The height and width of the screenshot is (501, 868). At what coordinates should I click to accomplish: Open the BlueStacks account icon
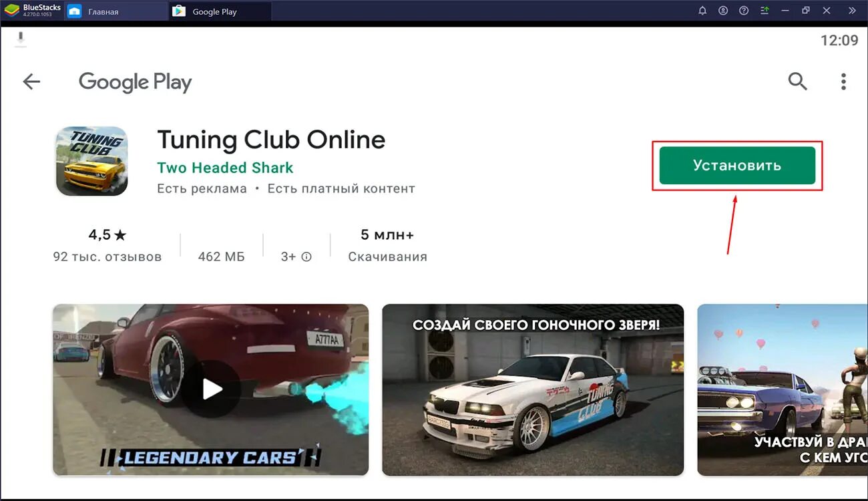(723, 11)
